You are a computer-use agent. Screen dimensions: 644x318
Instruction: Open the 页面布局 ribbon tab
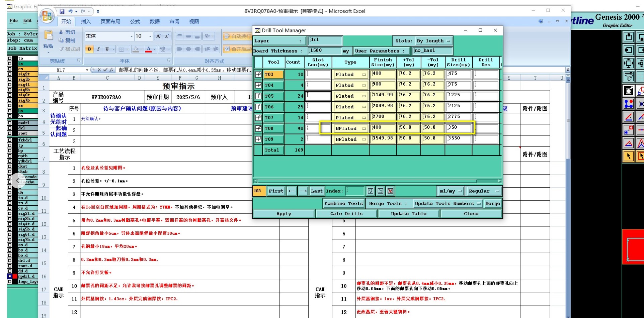pos(110,21)
